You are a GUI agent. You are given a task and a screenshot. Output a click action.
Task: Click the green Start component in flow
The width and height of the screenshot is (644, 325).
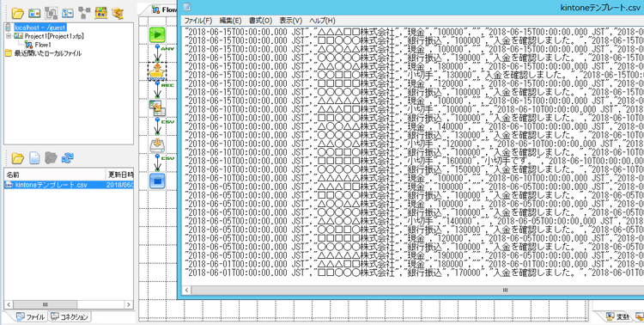pyautogui.click(x=157, y=35)
